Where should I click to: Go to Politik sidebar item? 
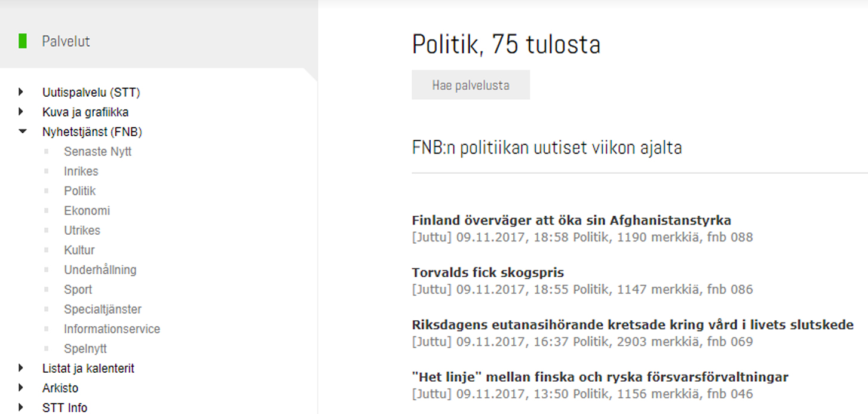[79, 191]
